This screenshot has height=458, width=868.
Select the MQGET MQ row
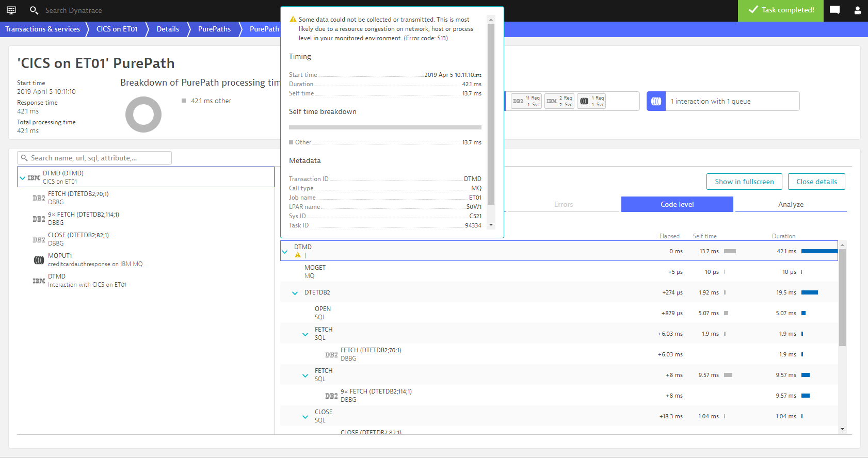[x=559, y=271]
